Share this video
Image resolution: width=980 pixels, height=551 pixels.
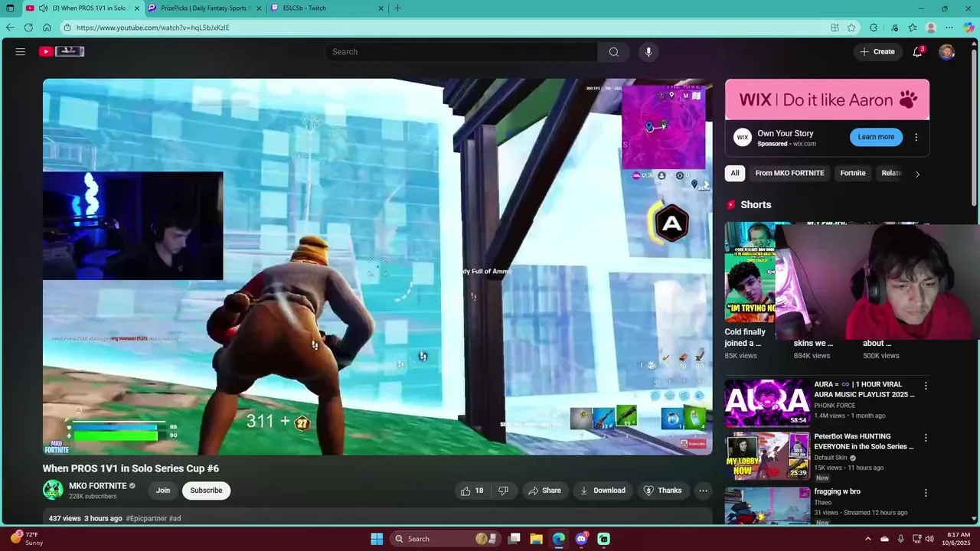[544, 491]
